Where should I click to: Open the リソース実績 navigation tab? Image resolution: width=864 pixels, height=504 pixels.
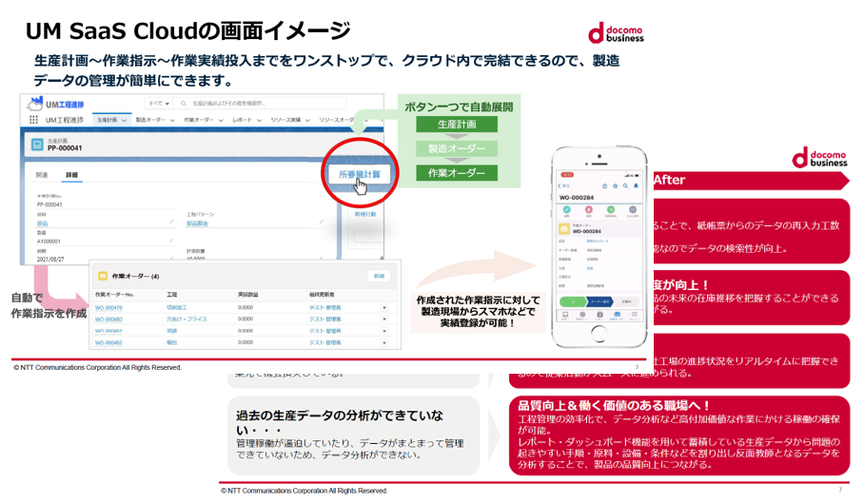click(x=285, y=120)
